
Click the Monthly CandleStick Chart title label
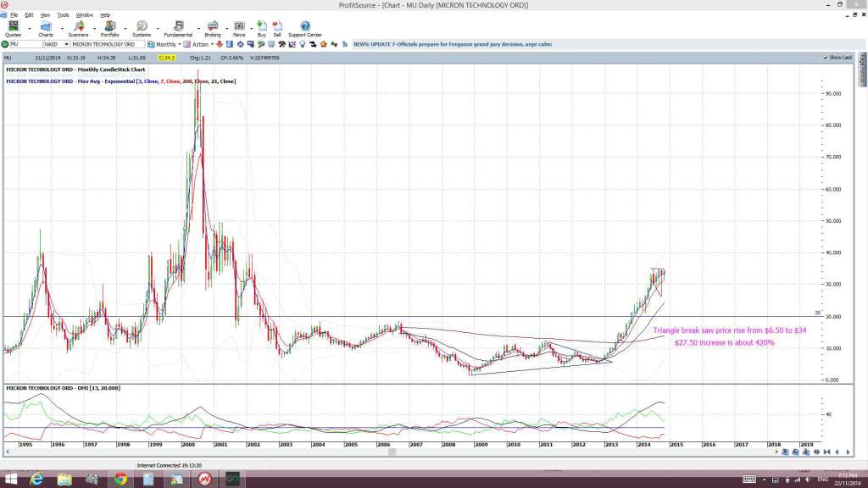click(x=75, y=69)
